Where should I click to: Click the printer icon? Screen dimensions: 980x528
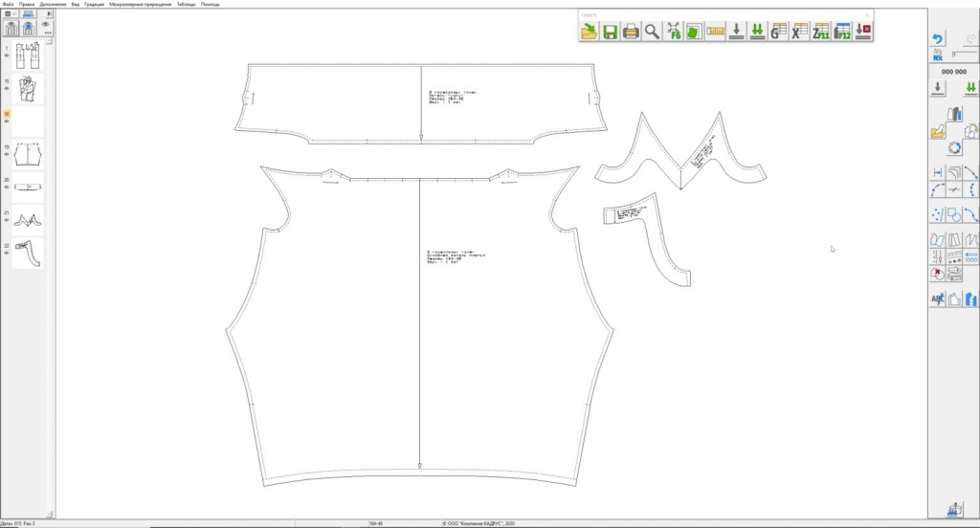pyautogui.click(x=631, y=32)
